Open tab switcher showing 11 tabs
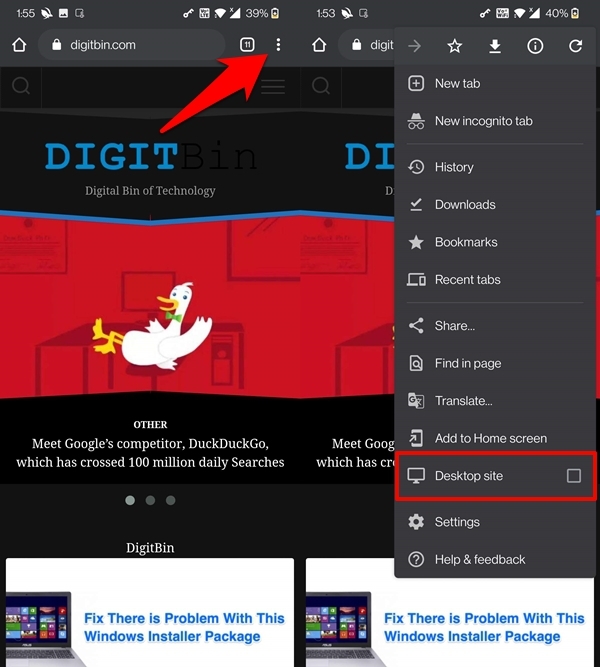600x667 pixels. (x=247, y=45)
